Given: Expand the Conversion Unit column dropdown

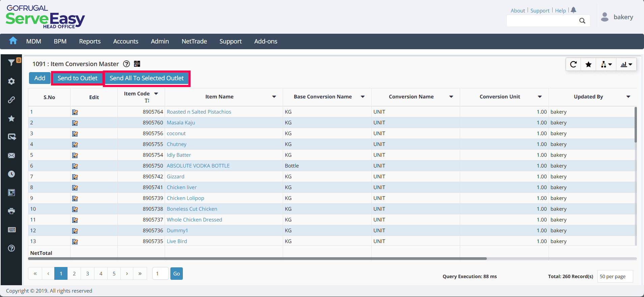Looking at the screenshot, I should [x=540, y=97].
